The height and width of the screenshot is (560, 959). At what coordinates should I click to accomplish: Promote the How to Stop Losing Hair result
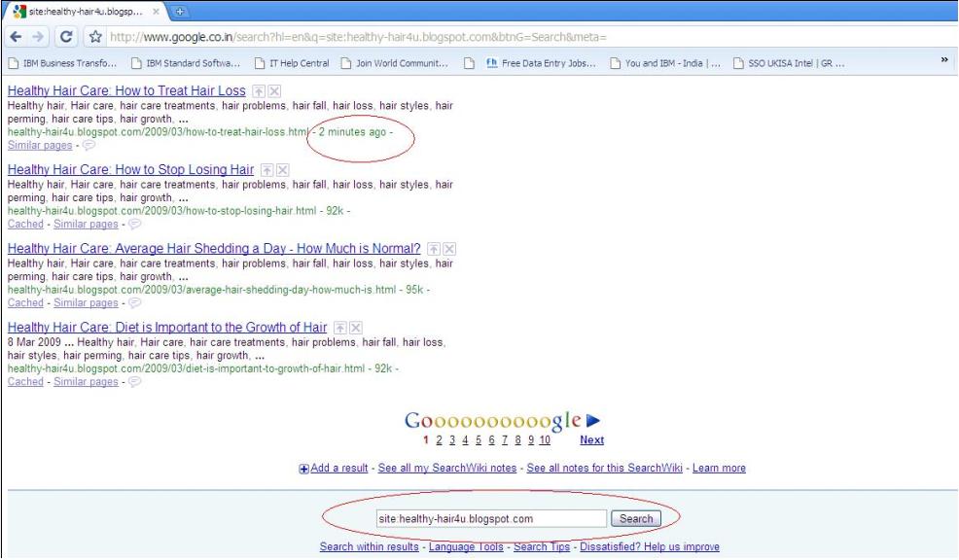(267, 170)
